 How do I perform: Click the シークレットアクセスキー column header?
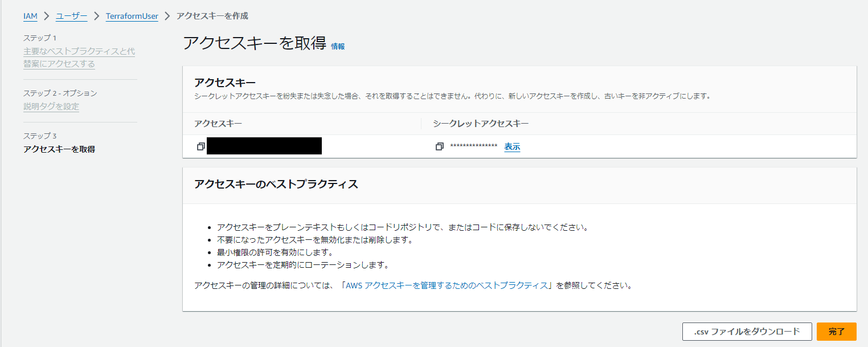click(481, 123)
